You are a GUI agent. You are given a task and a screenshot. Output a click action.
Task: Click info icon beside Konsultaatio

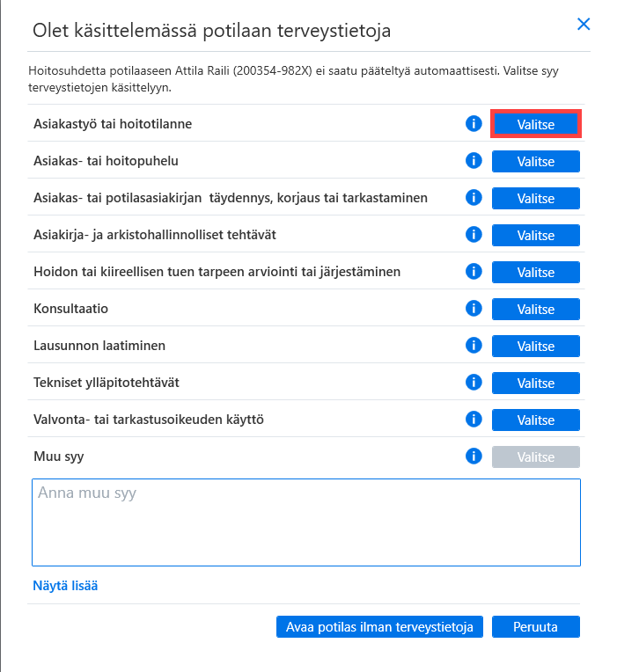point(474,308)
